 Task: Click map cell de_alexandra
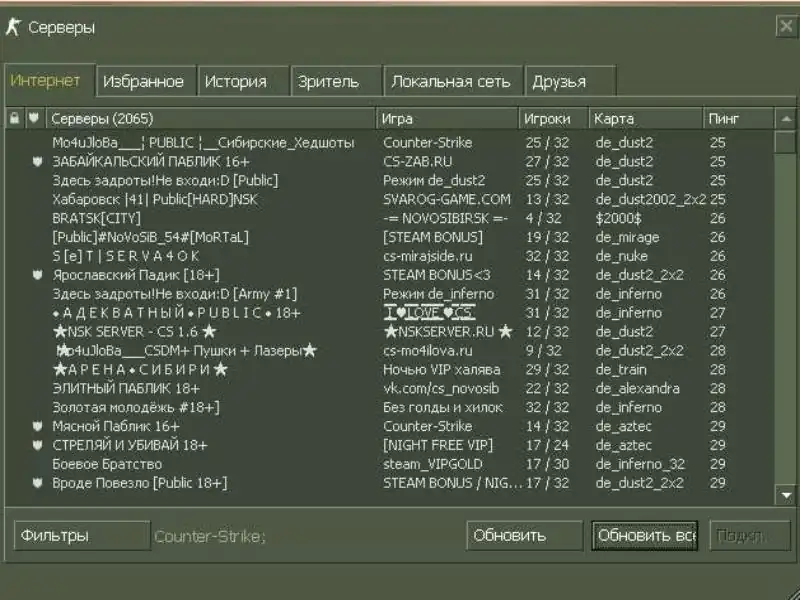[x=637, y=388]
